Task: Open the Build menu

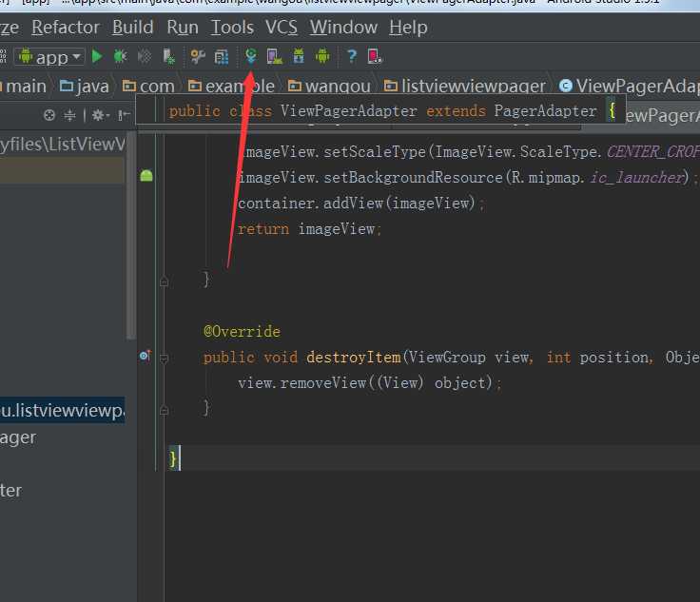Action: [132, 28]
